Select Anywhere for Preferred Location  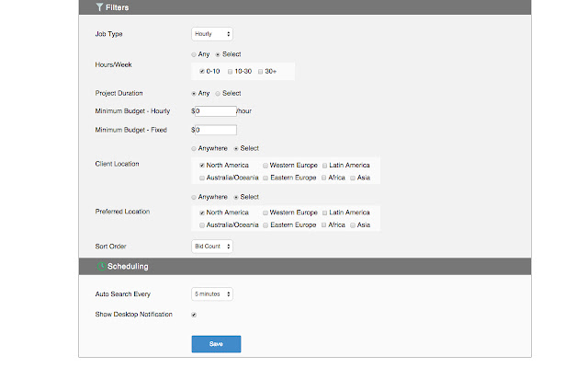coord(194,197)
